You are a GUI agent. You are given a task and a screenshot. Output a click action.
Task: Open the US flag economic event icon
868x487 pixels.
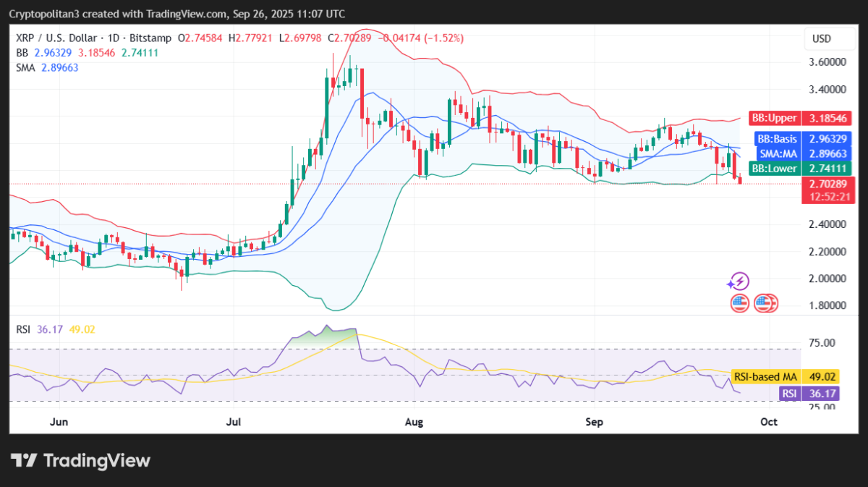coord(739,303)
